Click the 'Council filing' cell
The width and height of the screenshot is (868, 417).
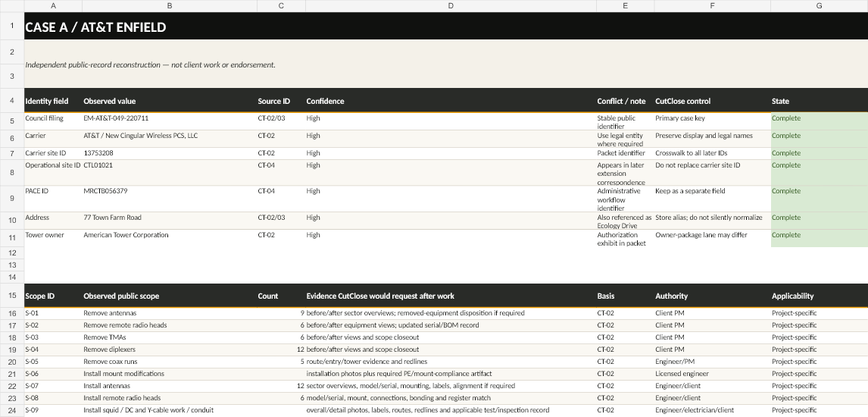53,121
